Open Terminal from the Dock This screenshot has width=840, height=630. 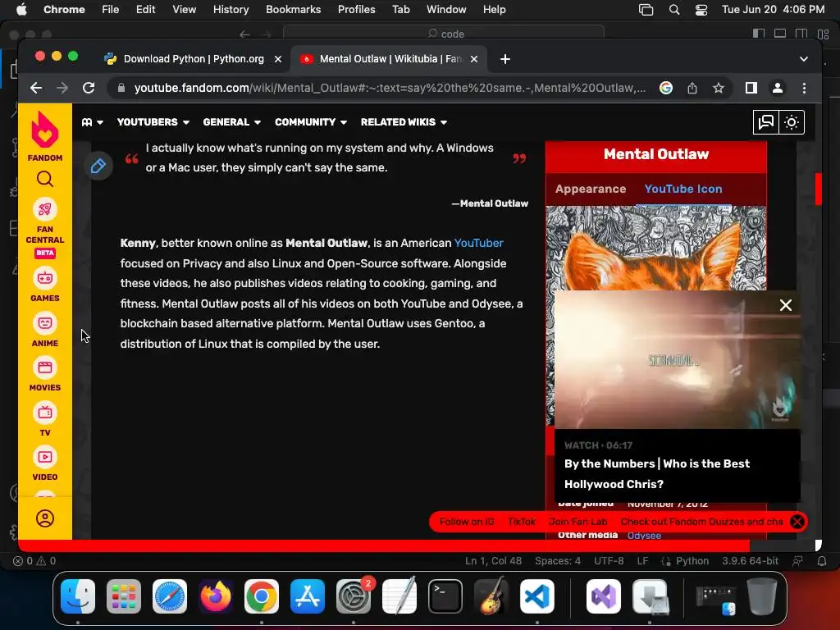coord(445,596)
